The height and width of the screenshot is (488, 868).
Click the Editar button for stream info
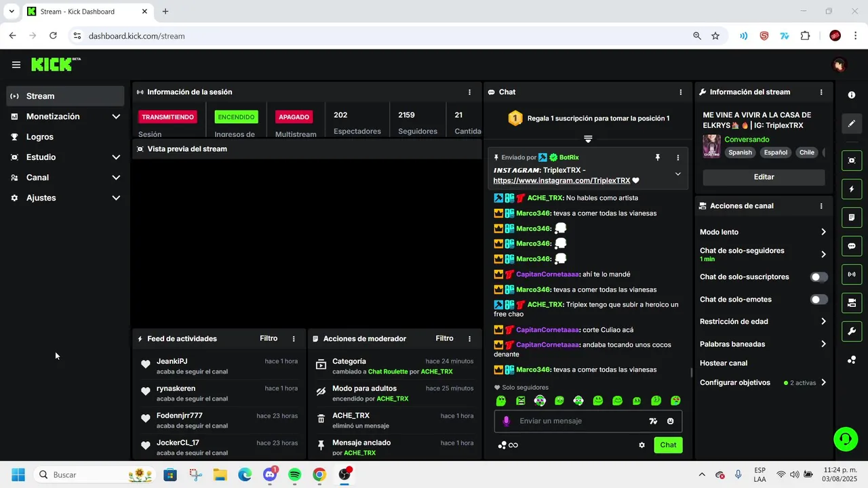click(764, 177)
